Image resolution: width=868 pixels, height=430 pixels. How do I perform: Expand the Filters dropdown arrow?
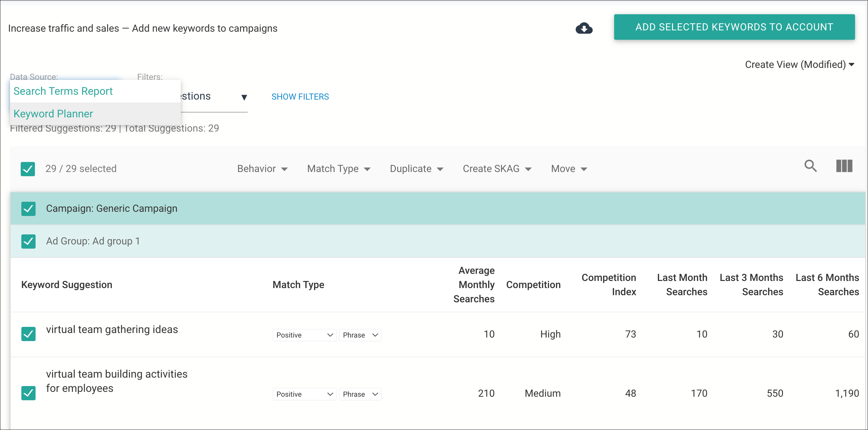point(244,97)
